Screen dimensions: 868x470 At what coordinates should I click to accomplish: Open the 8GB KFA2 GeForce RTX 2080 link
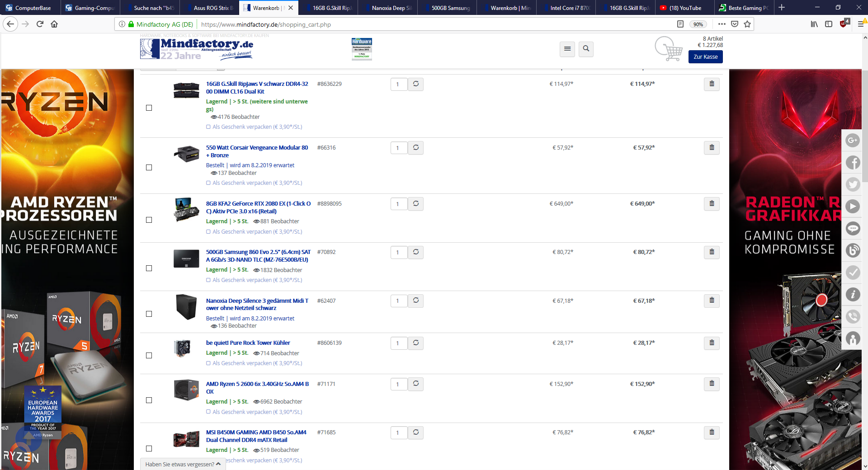pos(258,207)
